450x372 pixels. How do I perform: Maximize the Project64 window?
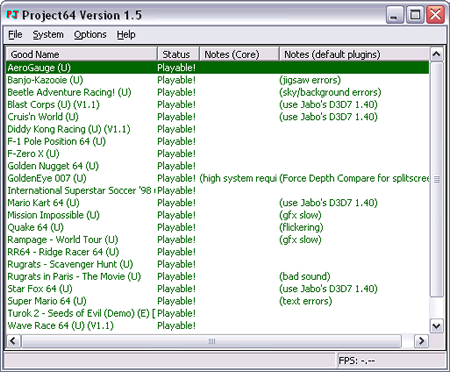coord(415,15)
